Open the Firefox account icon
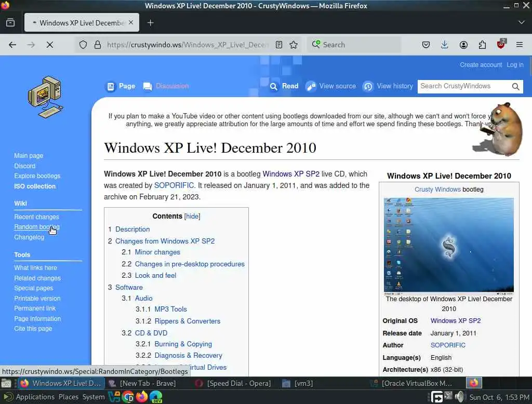The image size is (532, 404). coord(463,45)
